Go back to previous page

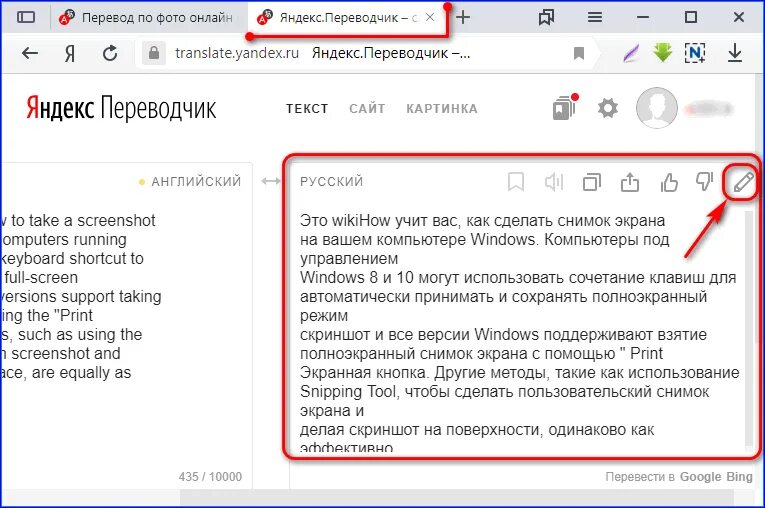[x=30, y=53]
